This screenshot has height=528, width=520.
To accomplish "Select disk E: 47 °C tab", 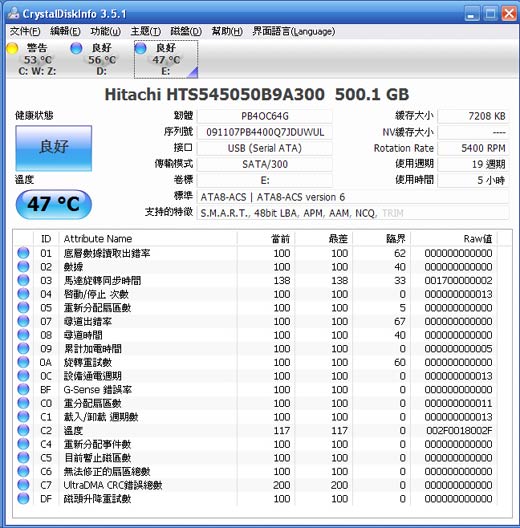I will (166, 59).
